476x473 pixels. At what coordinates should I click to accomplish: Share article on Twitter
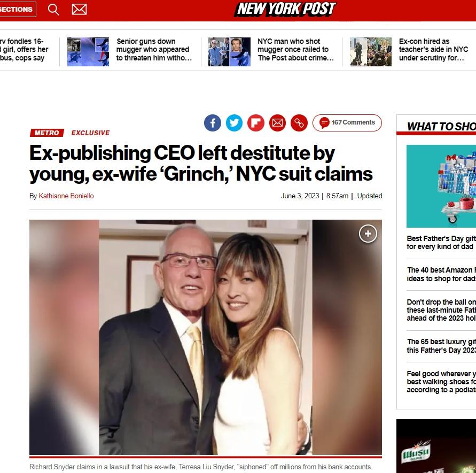pos(234,123)
